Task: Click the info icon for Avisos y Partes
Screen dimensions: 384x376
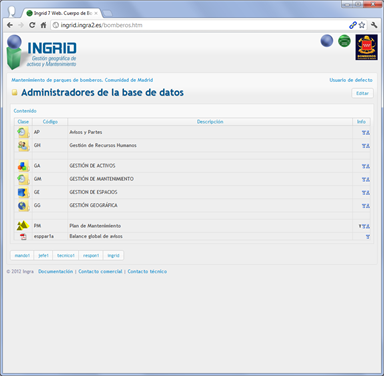Action: [366, 133]
